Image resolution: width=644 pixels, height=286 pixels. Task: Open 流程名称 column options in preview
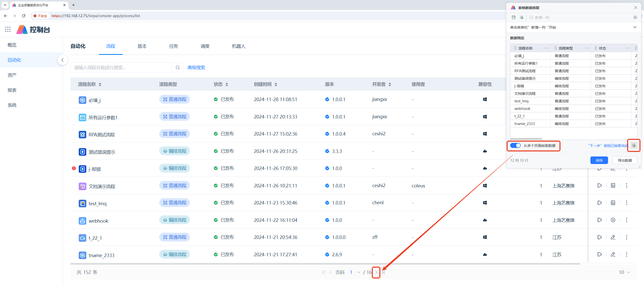(x=547, y=48)
